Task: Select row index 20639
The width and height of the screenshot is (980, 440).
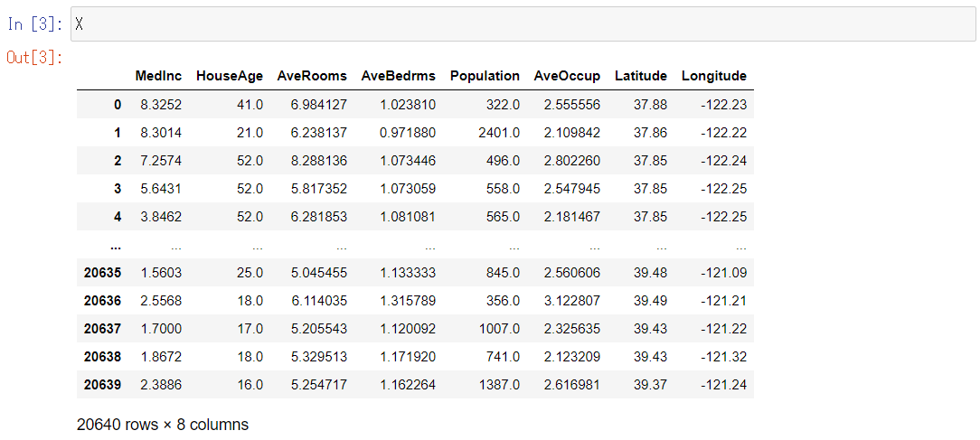Action: (x=102, y=385)
